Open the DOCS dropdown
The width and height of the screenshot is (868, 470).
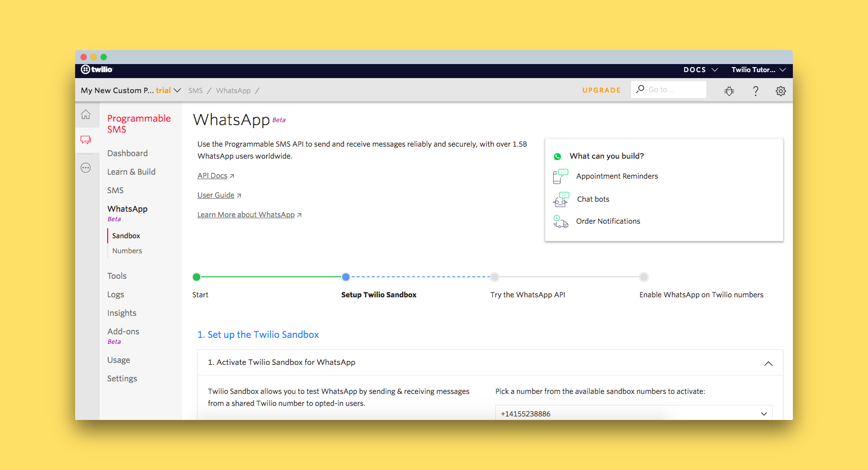(701, 70)
